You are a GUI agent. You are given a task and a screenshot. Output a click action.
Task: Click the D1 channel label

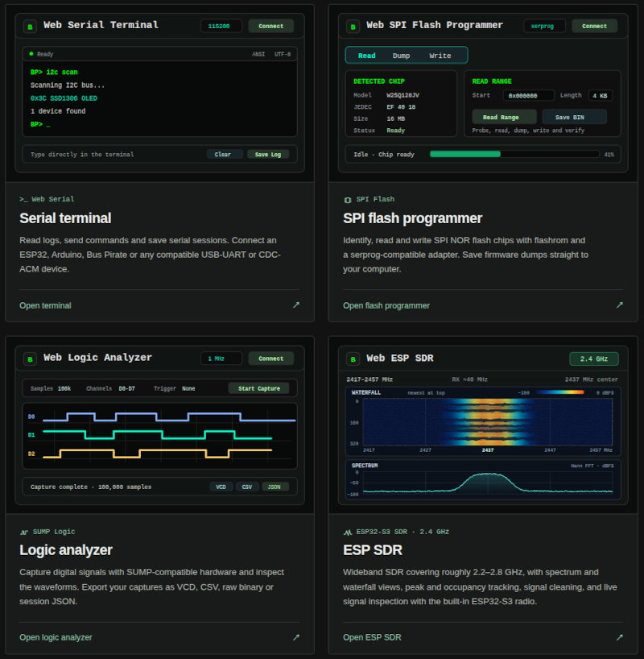(x=31, y=435)
